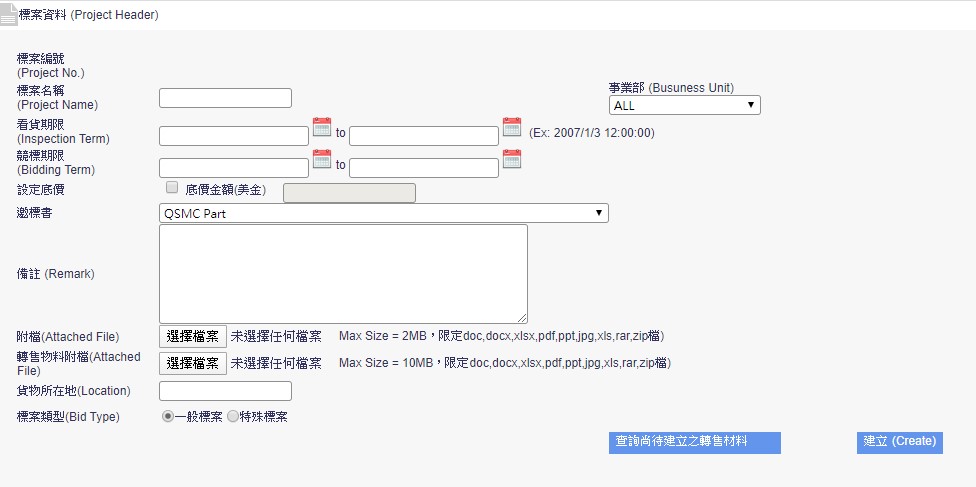Click 查詢尚待建立之轉售材料 button
976x487 pixels.
(x=694, y=442)
